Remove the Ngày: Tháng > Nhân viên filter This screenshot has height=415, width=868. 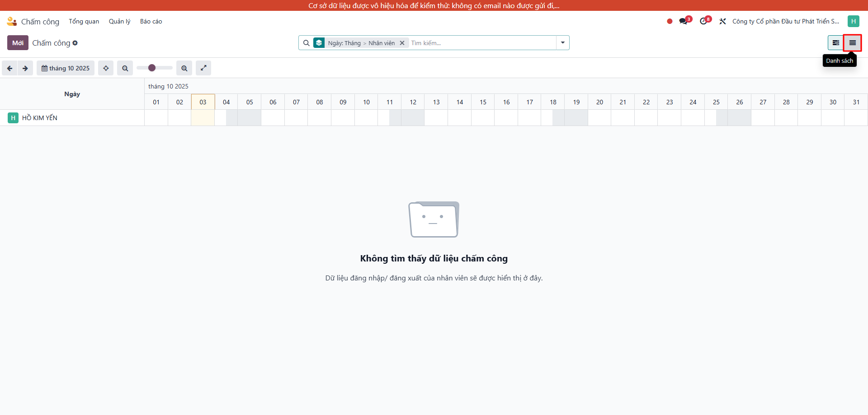pyautogui.click(x=402, y=43)
